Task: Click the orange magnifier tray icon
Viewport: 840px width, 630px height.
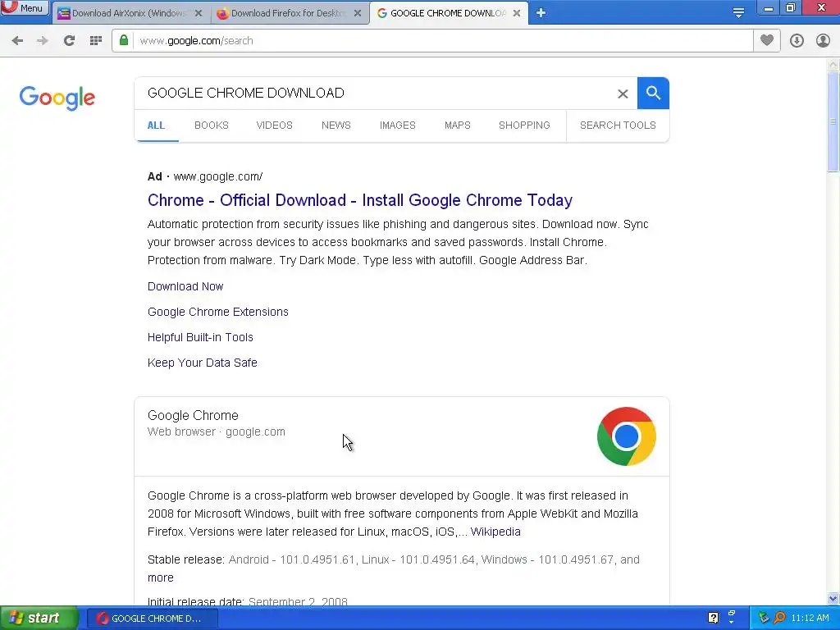Action: click(x=779, y=619)
